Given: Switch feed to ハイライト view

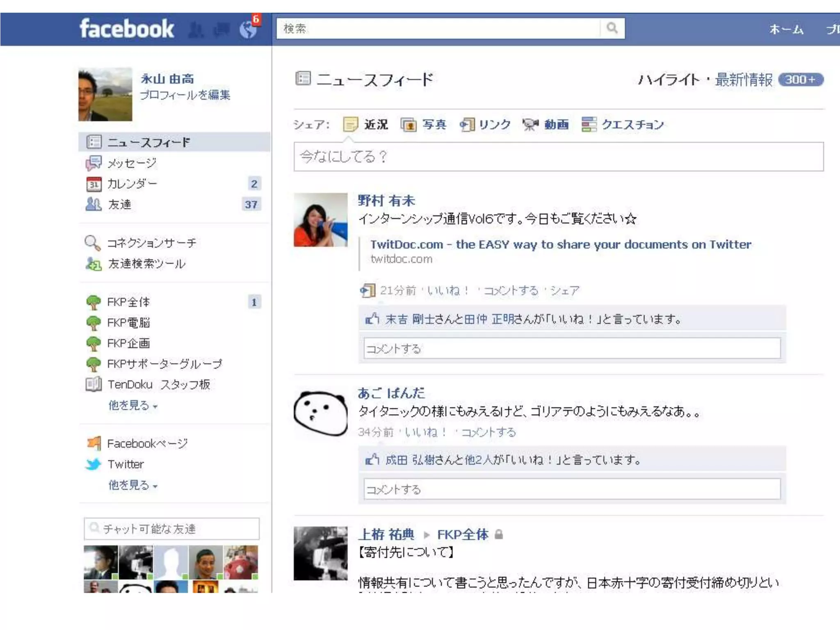Looking at the screenshot, I should (669, 80).
